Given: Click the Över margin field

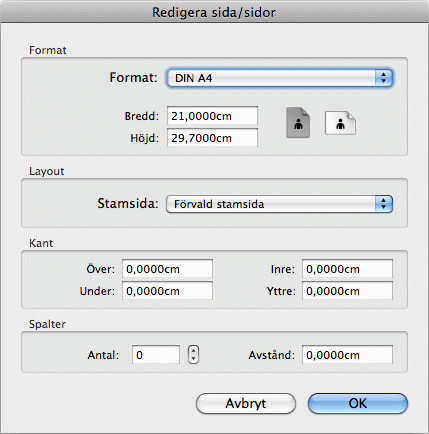Looking at the screenshot, I should point(167,269).
